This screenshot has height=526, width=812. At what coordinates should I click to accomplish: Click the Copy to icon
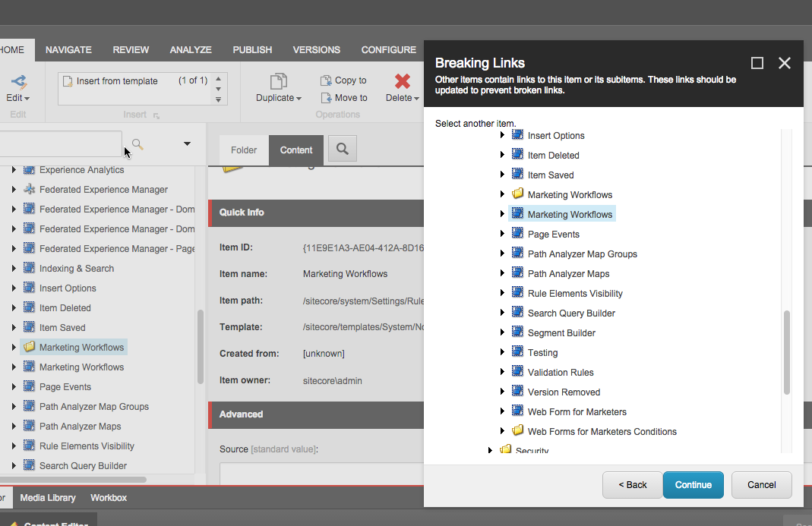tap(326, 80)
